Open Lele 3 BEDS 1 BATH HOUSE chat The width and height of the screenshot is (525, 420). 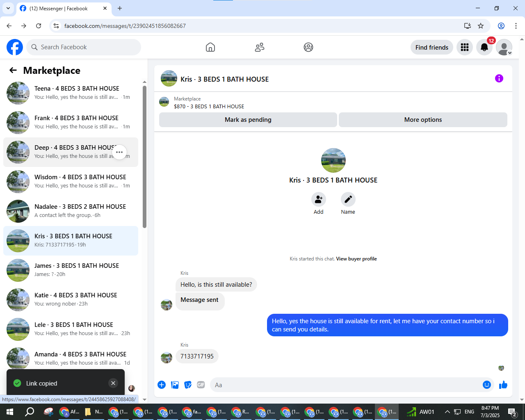coord(71,329)
